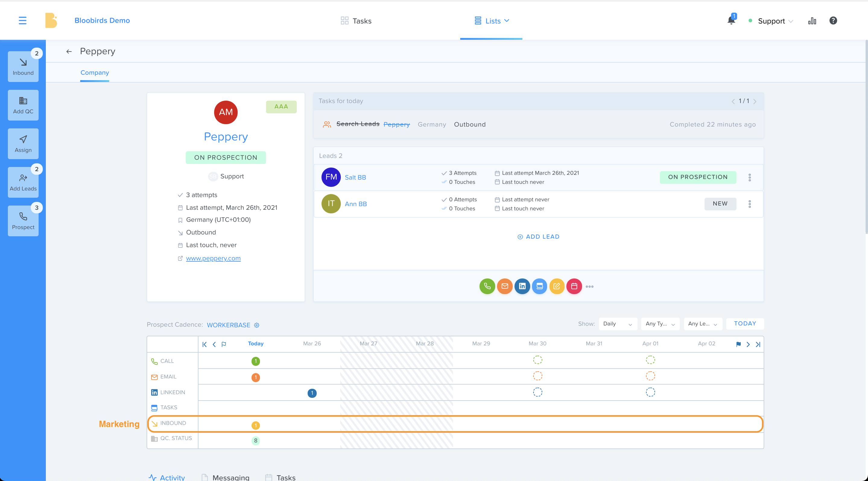Open the Ann BB lead
Screen dimensions: 868x481
point(356,204)
